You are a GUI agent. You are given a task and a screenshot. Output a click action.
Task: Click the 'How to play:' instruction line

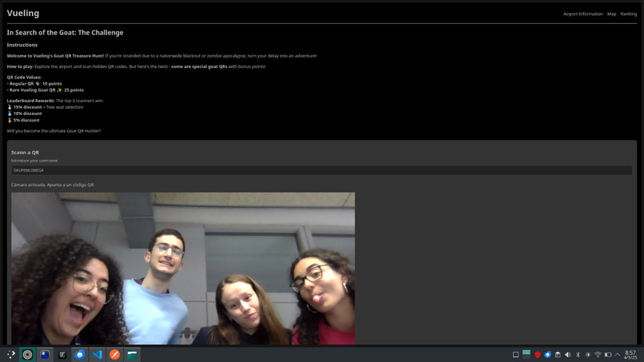(137, 66)
